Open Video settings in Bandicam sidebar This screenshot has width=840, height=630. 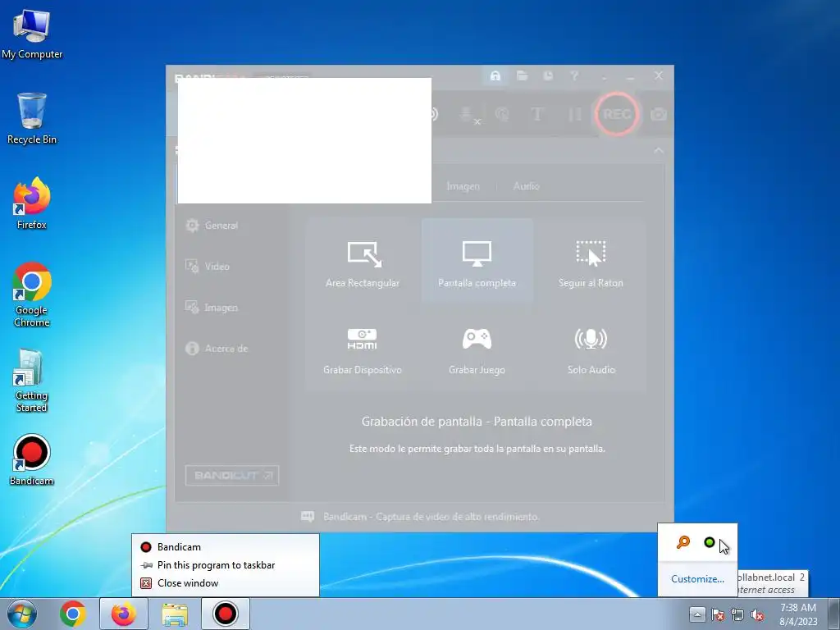207,267
